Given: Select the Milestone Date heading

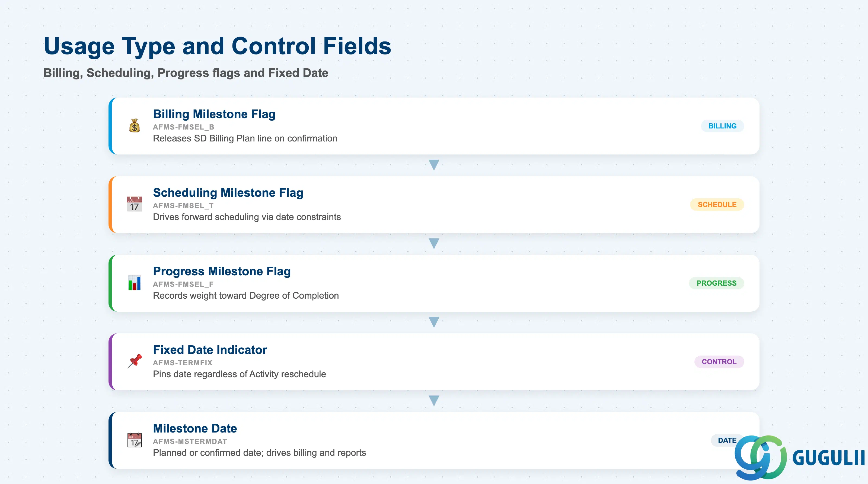Looking at the screenshot, I should pyautogui.click(x=195, y=428).
